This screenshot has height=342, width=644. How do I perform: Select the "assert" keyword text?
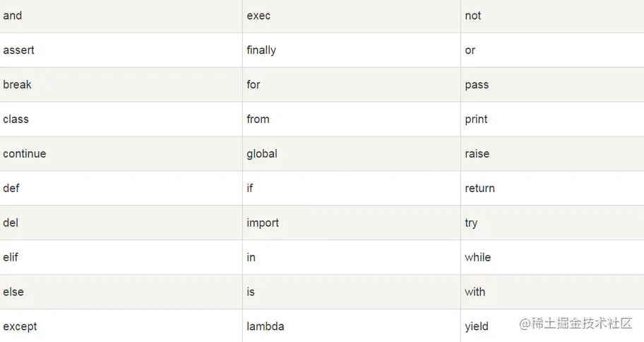tap(18, 50)
